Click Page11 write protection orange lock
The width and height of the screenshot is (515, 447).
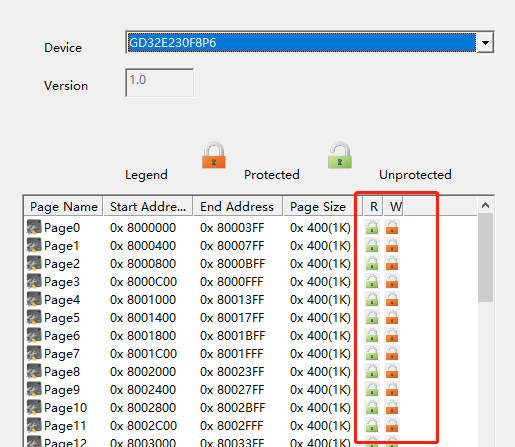pos(392,425)
